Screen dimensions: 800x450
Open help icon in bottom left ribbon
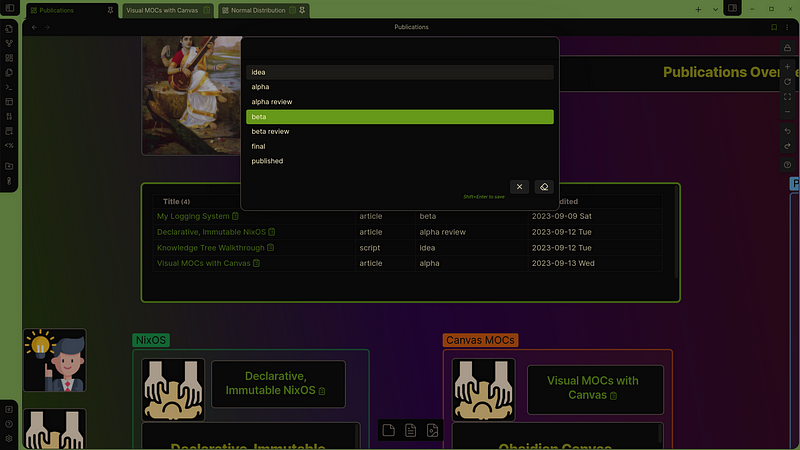click(9, 424)
